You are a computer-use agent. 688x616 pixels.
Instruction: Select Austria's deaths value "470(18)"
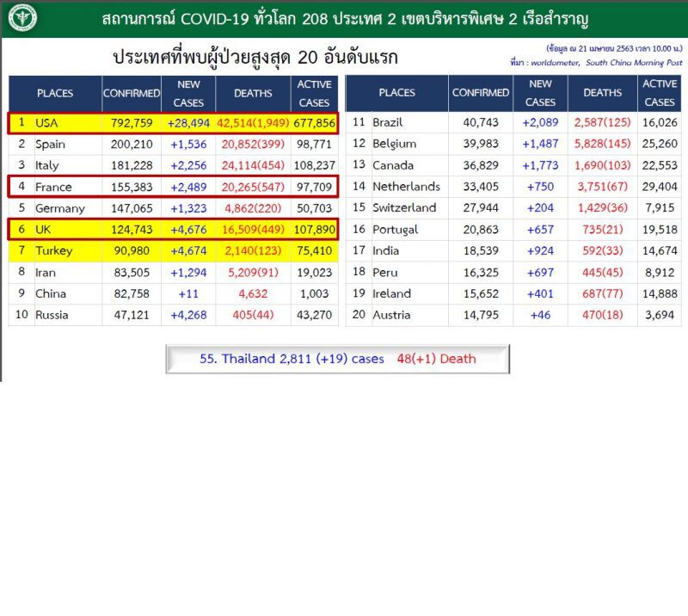603,315
